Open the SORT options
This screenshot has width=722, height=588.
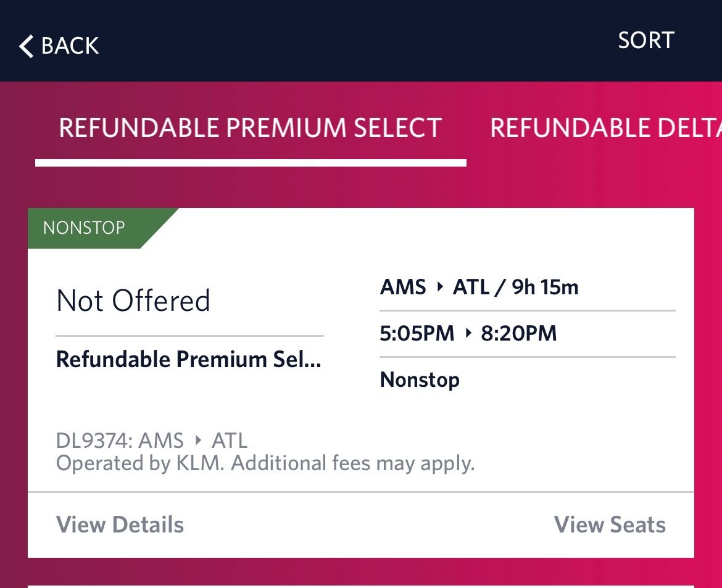point(645,41)
